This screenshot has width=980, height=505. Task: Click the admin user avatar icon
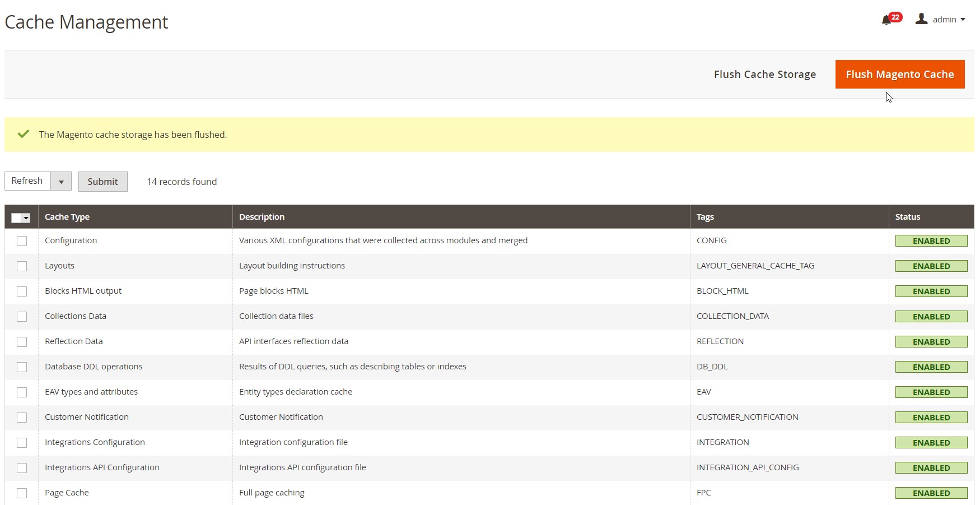point(921,19)
